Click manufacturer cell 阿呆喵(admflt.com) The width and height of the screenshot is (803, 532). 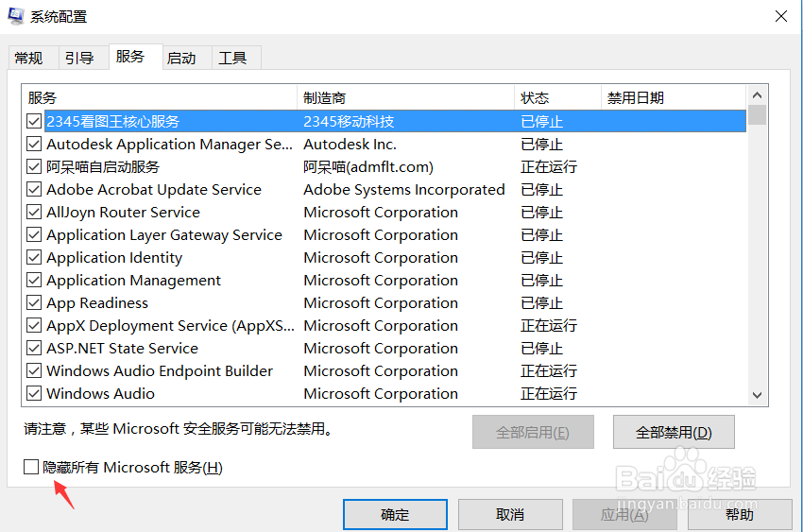pyautogui.click(x=368, y=166)
